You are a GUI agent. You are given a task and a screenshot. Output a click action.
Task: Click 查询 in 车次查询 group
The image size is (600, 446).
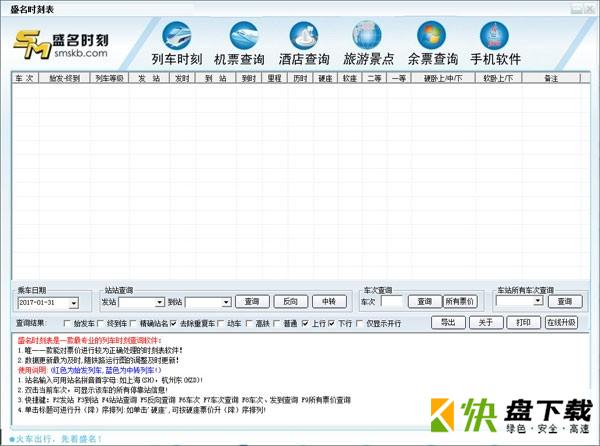425,302
